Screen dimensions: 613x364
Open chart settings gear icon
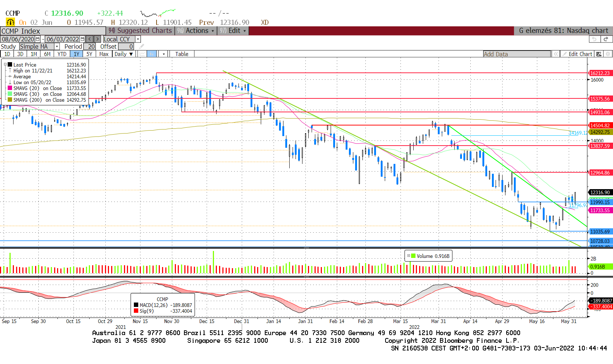coord(608,54)
